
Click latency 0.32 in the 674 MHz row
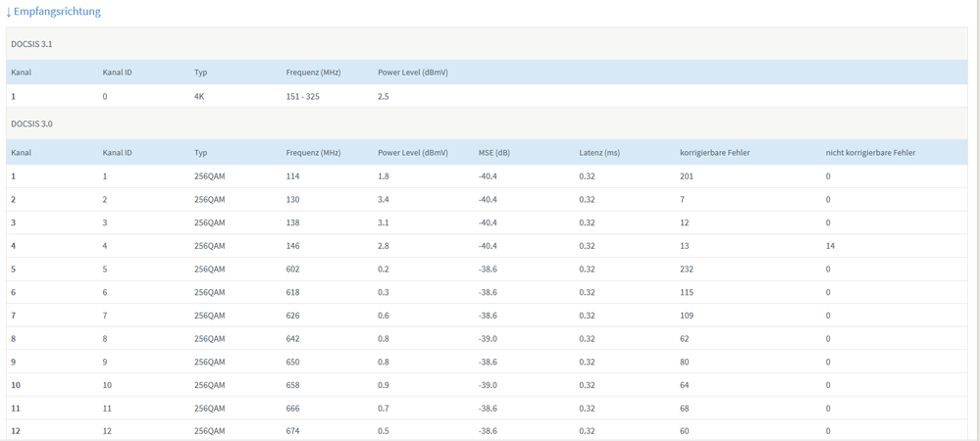click(587, 431)
